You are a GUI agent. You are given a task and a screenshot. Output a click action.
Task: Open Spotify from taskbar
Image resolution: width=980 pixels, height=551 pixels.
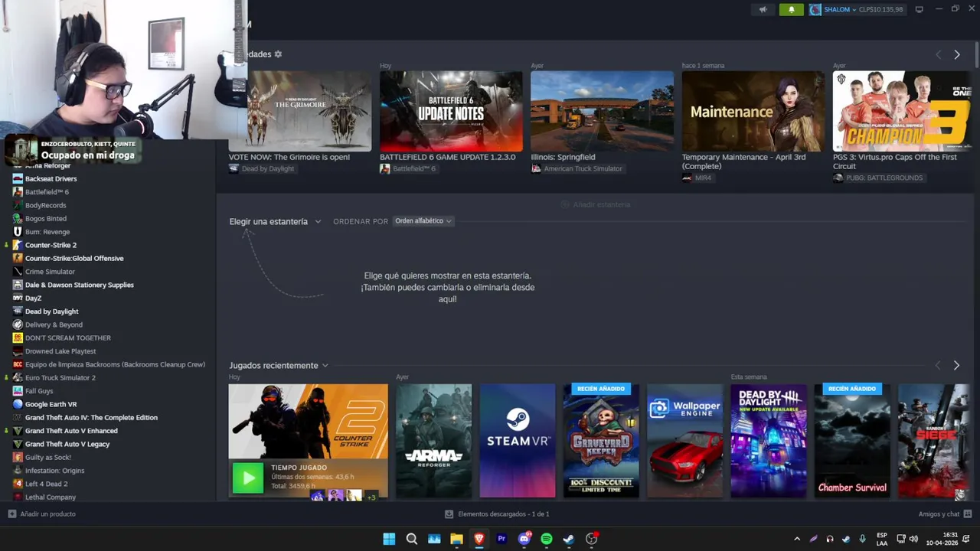tap(547, 539)
